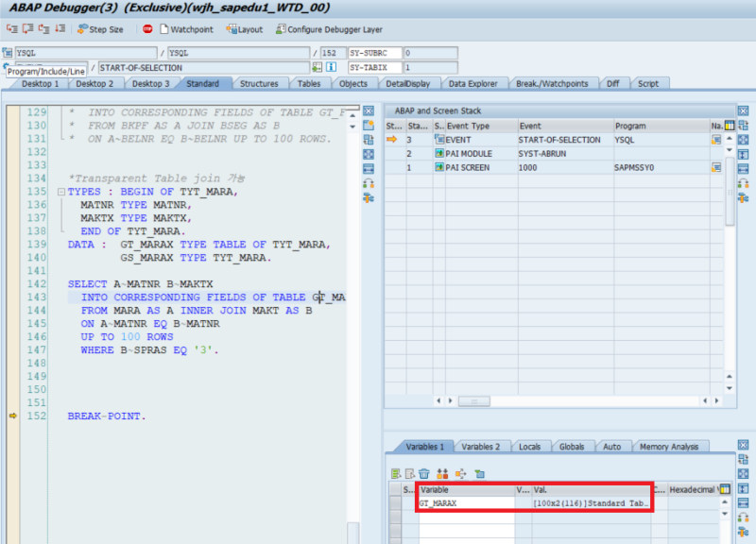Click the Single Step debugger icon

click(11, 29)
